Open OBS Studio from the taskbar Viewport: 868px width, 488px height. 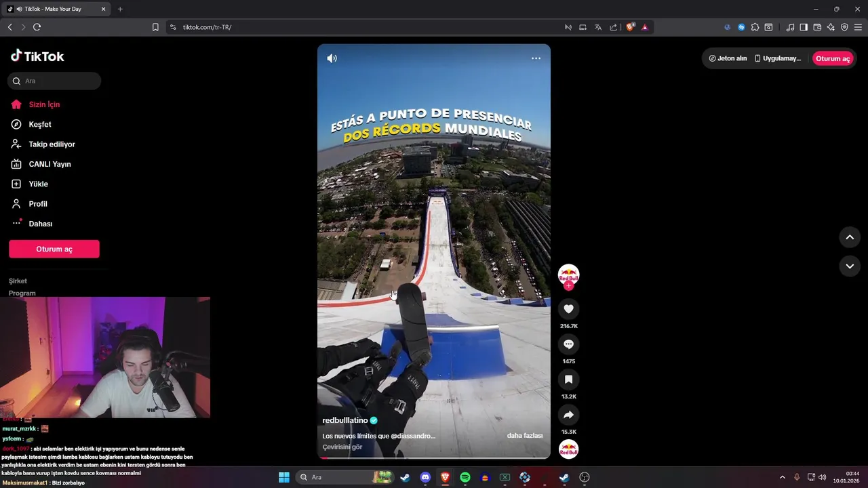[585, 477]
